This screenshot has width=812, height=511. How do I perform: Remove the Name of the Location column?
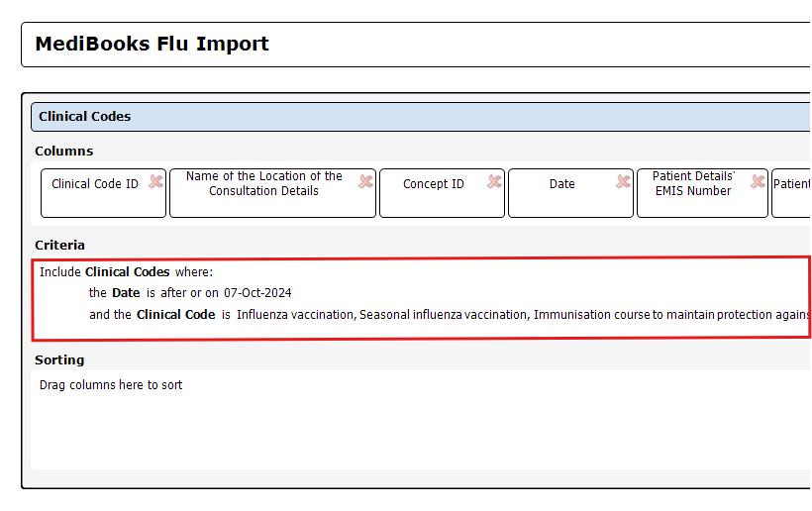coord(365,181)
